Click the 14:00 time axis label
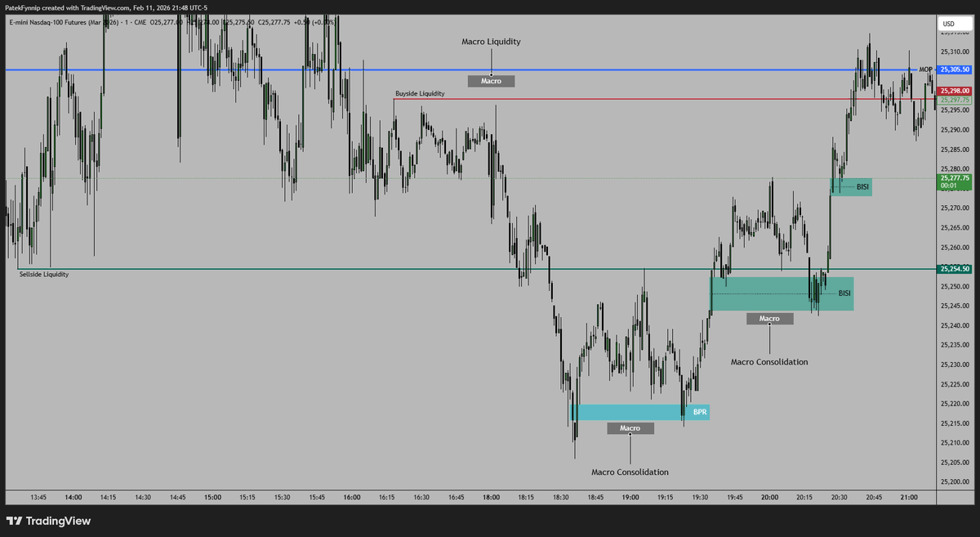 73,497
